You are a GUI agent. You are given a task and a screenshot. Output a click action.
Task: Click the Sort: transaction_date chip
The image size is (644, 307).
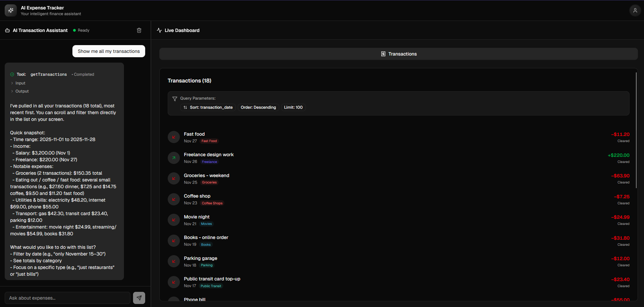point(208,107)
